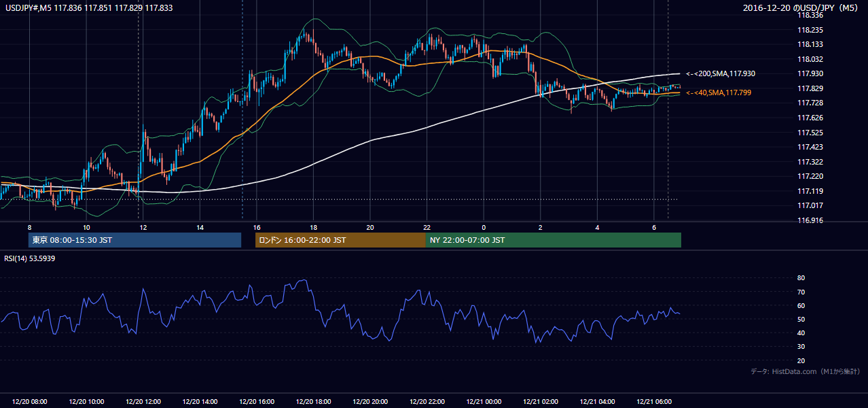Open the HistData.com data source credit
868x408 pixels.
(x=805, y=371)
